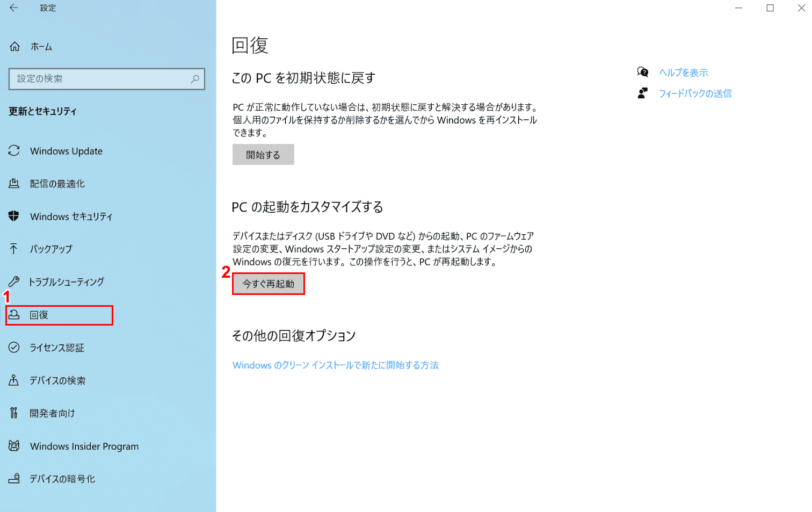Maximize the settings window
Viewport: 812px width, 512px height.
770,8
